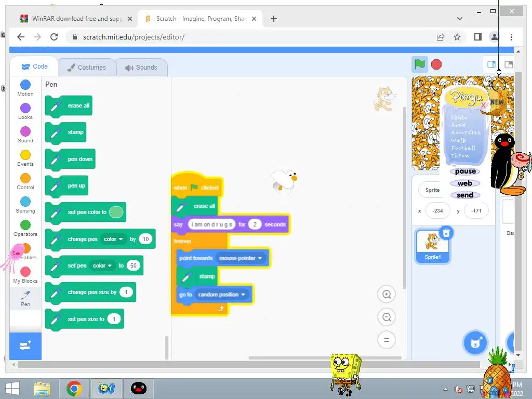Viewport: 532px width, 399px height.
Task: Edit value in set pen size to block
Action: [x=114, y=319]
